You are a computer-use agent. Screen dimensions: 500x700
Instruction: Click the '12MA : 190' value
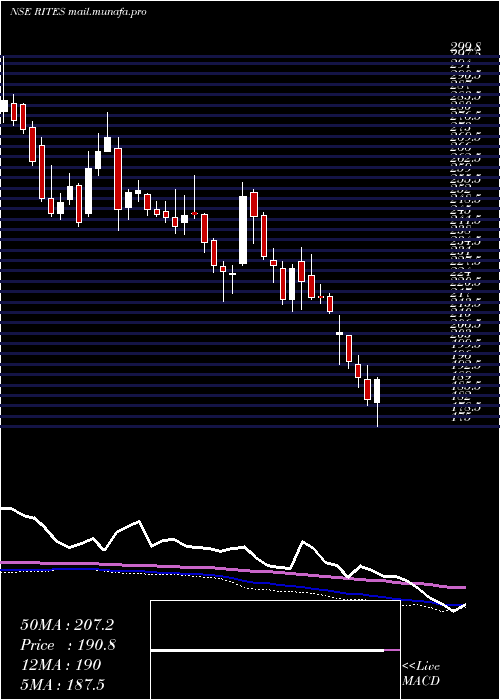click(x=61, y=665)
